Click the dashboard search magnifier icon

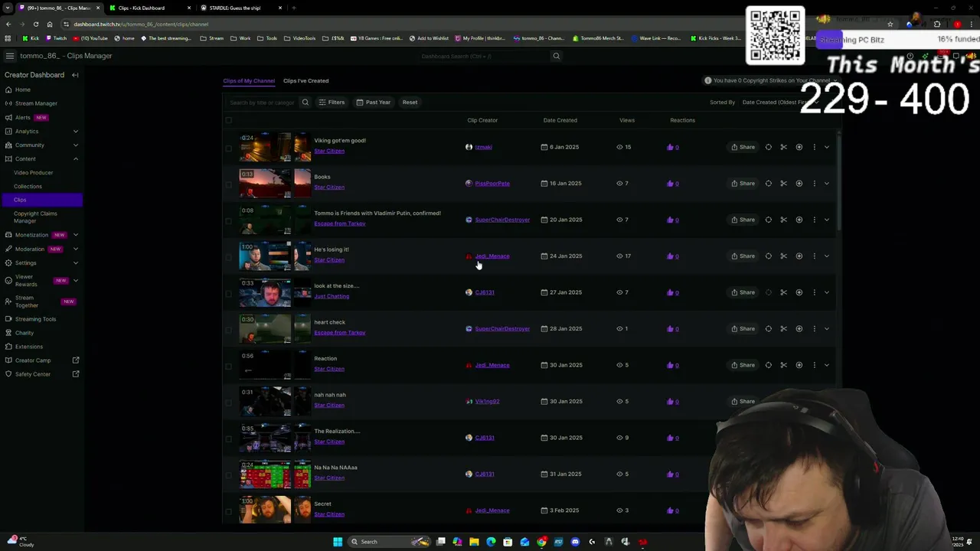(x=557, y=56)
